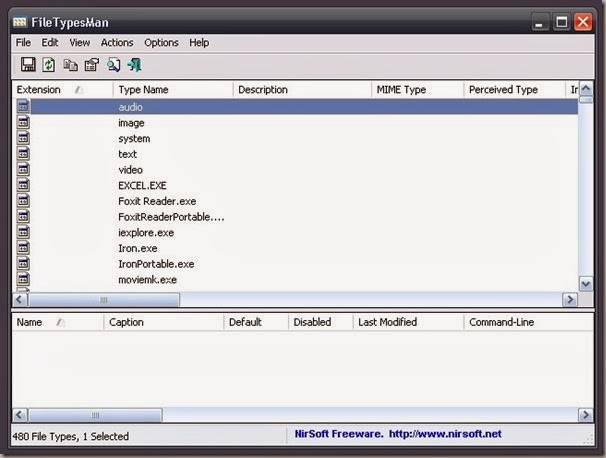This screenshot has height=458, width=606.
Task: Click the Copy selected items icon
Action: pyautogui.click(x=70, y=65)
